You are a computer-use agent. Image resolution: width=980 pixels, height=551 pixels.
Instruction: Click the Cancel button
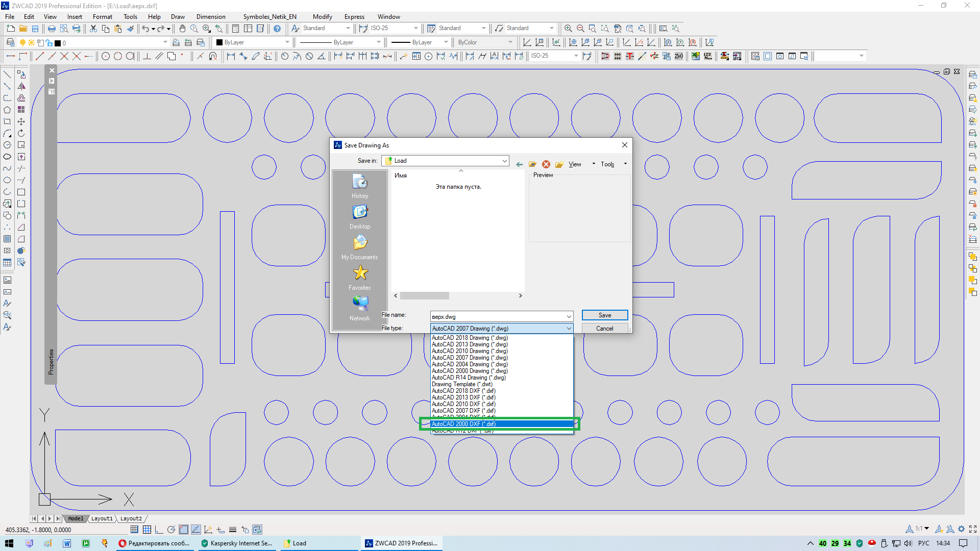pyautogui.click(x=604, y=329)
